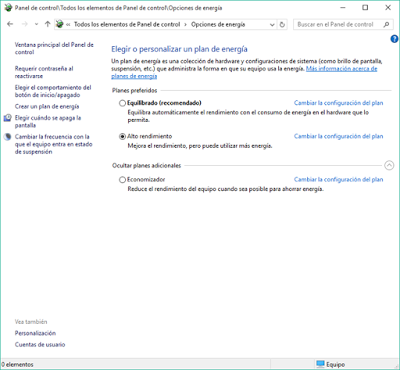Select the Economizador plan
The image size is (400, 370).
(122, 180)
